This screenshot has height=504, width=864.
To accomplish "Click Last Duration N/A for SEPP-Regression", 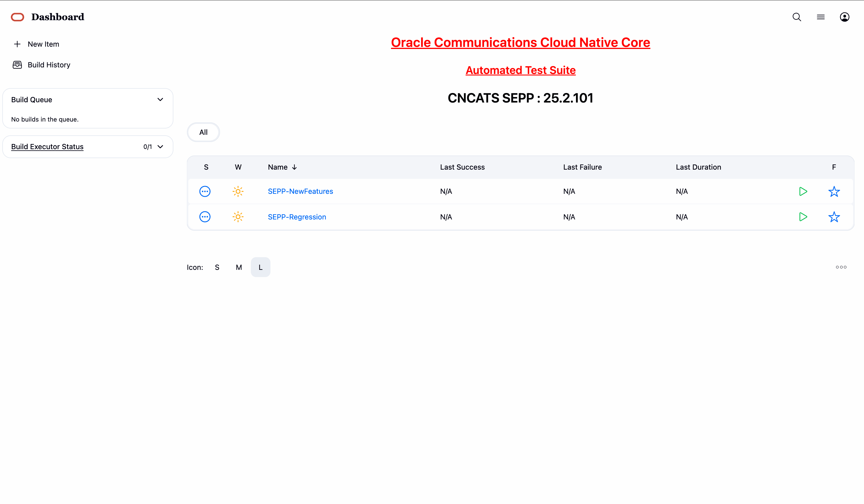I will (682, 217).
